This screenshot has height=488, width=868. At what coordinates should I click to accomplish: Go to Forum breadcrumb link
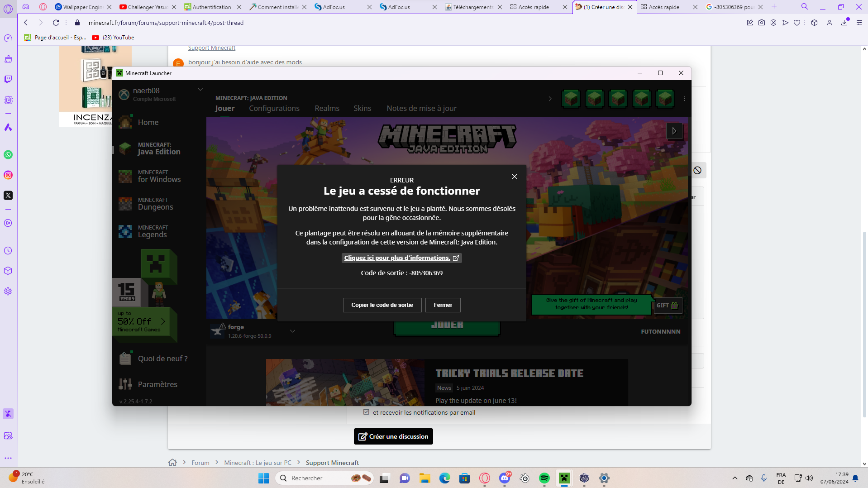tap(200, 463)
